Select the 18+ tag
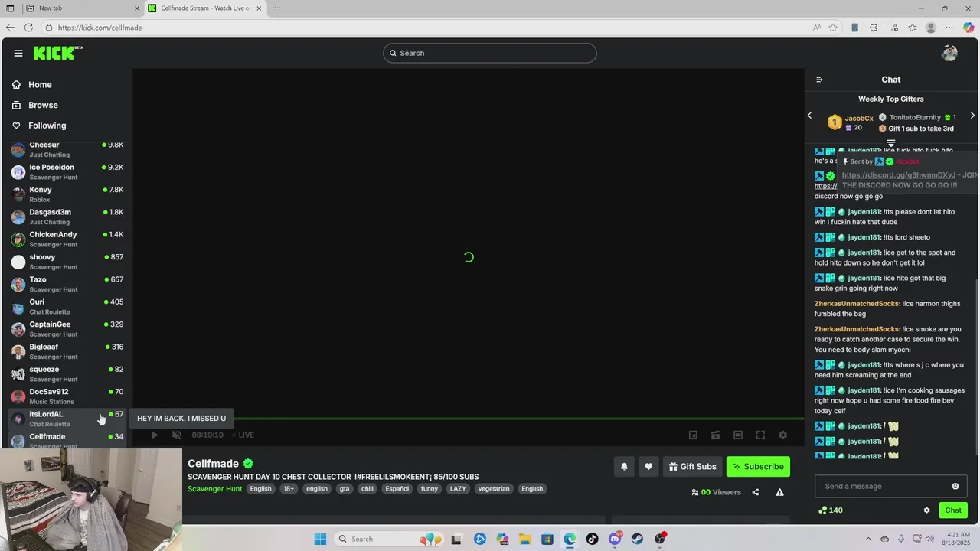 click(289, 489)
